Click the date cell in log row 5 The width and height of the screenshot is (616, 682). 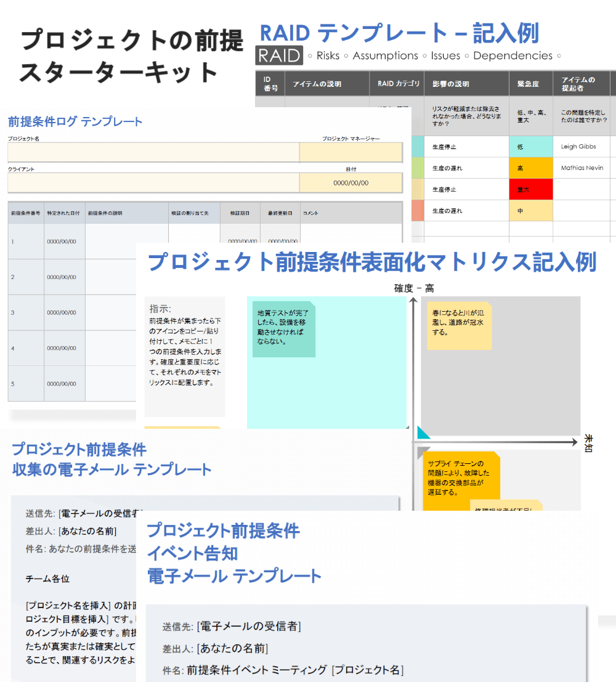point(65,384)
